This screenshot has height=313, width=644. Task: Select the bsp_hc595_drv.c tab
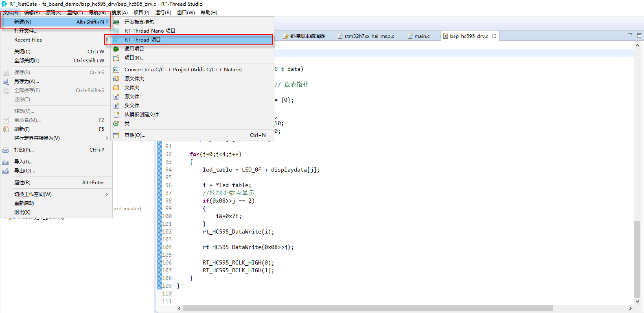click(x=469, y=36)
